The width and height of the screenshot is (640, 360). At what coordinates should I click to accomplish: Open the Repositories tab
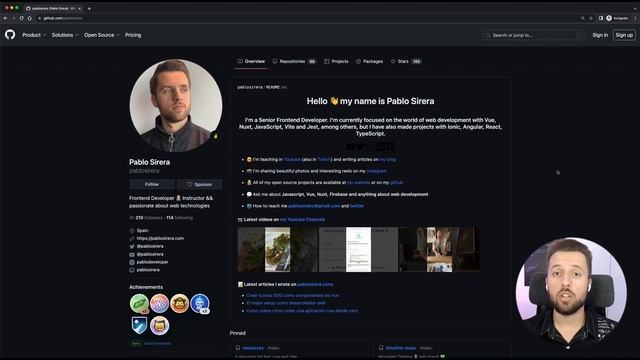click(294, 61)
